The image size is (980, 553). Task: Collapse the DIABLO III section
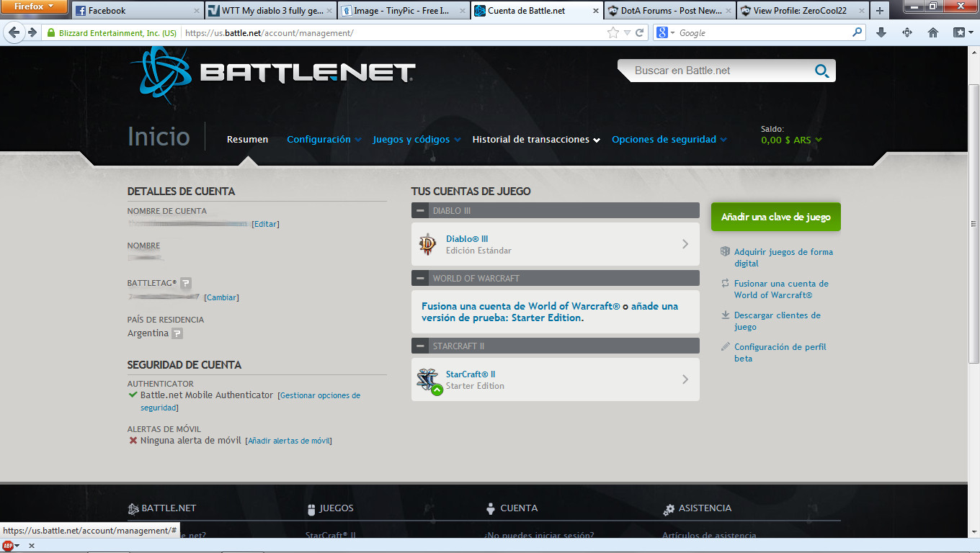420,210
